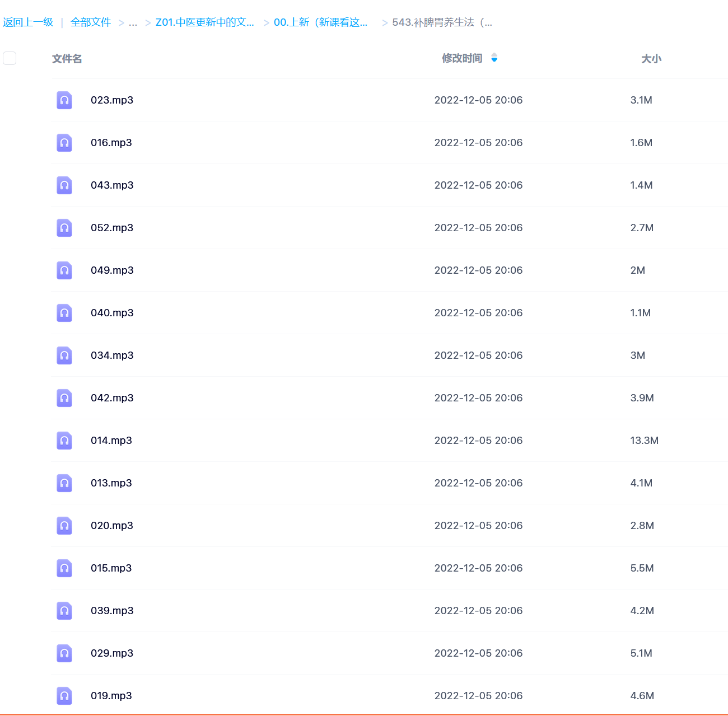The width and height of the screenshot is (728, 716).
Task: Click the audio icon for 040.mp3
Action: click(64, 313)
